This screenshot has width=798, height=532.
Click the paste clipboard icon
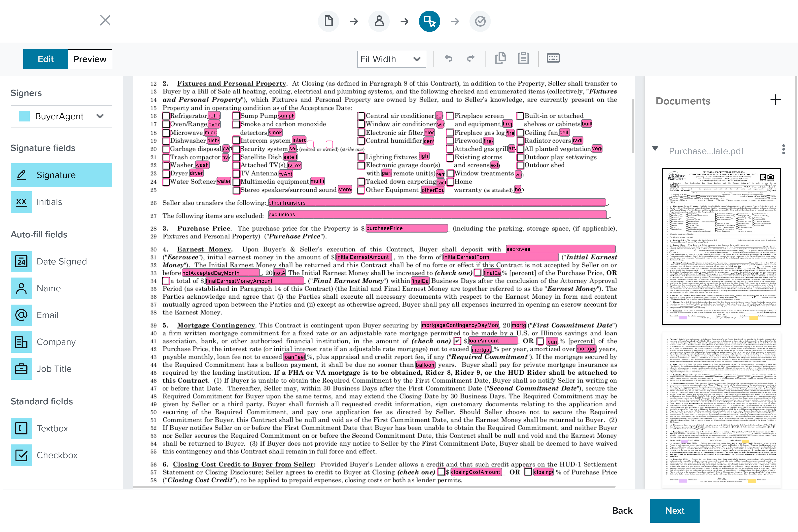coord(523,58)
